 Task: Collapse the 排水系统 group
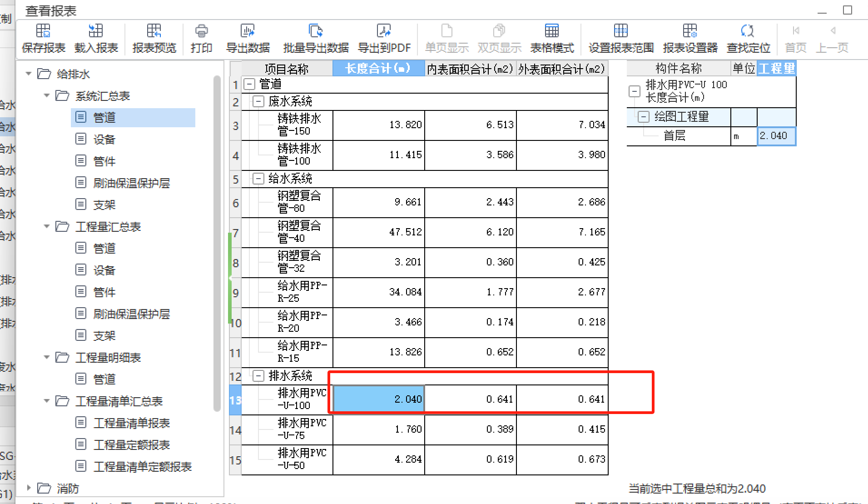point(258,376)
